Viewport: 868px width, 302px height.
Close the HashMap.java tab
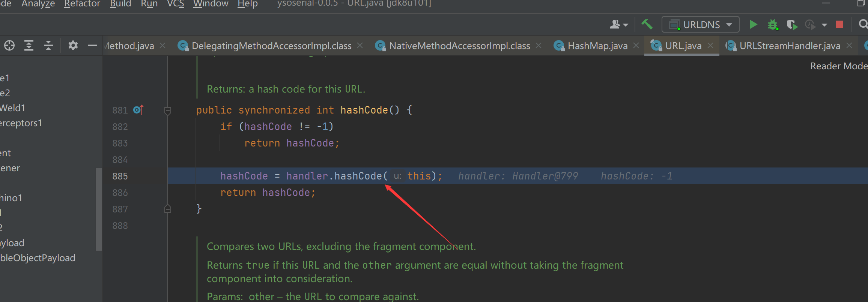pyautogui.click(x=636, y=45)
